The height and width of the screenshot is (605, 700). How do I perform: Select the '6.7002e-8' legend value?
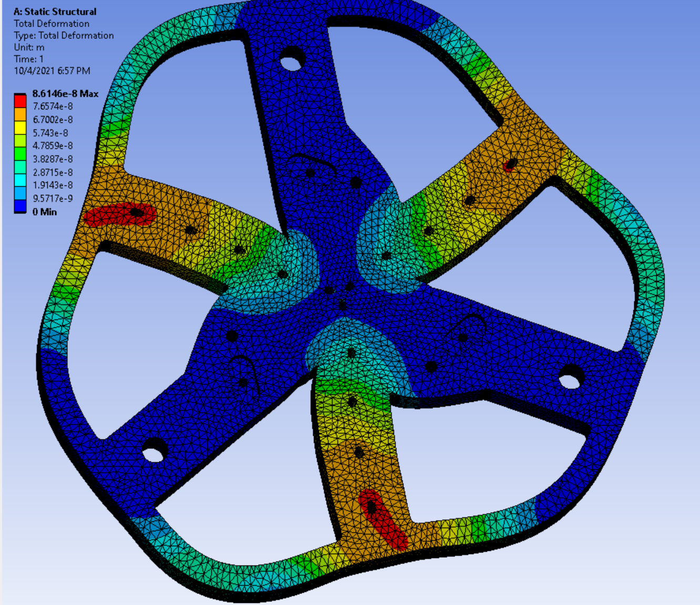pyautogui.click(x=53, y=120)
